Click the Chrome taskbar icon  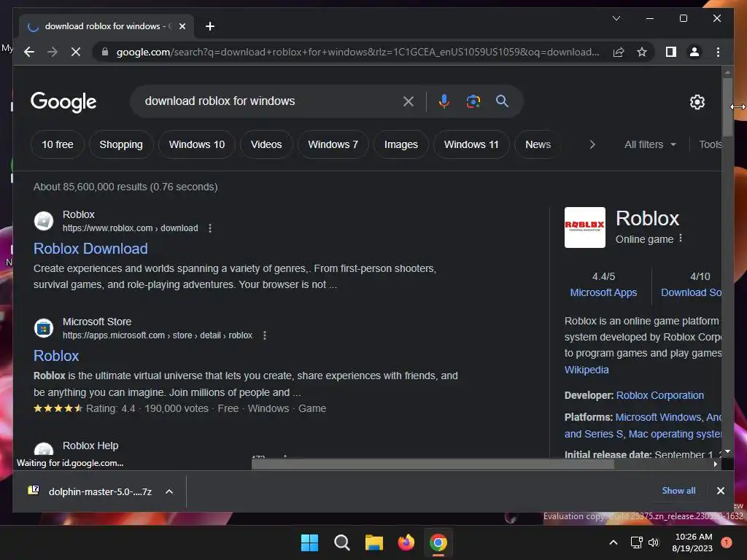438,542
